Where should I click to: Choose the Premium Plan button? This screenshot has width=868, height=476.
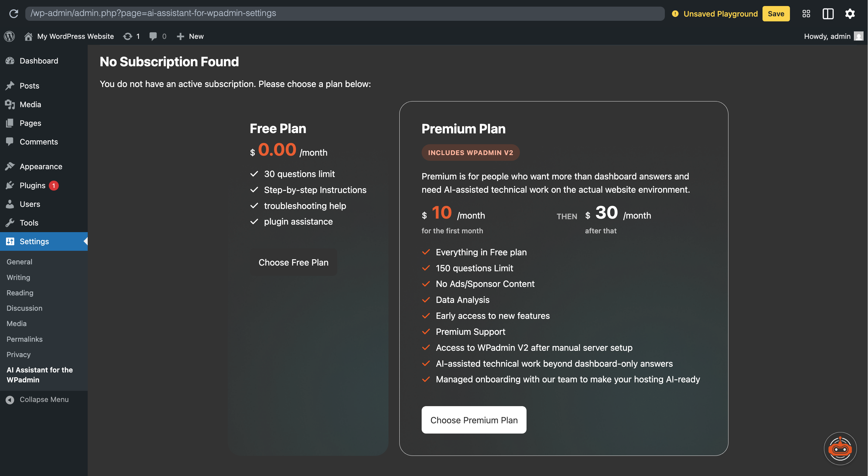(x=473, y=420)
